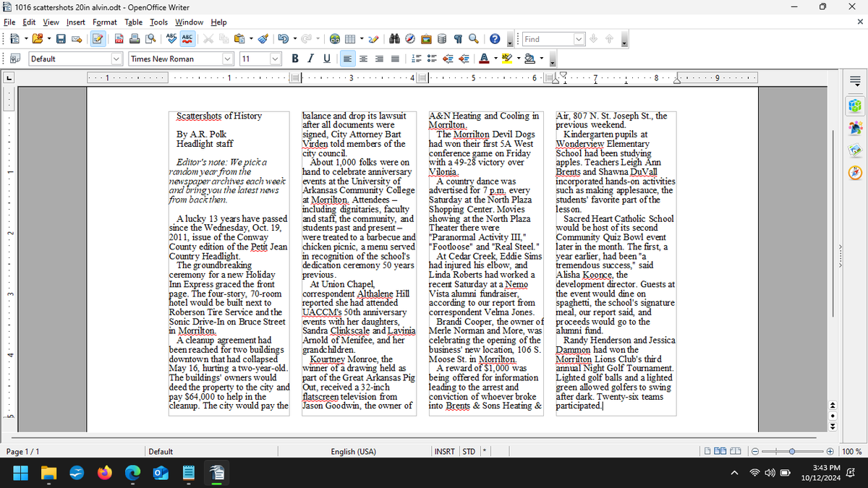
Task: Run the Spelling and Grammar check
Action: tap(171, 39)
